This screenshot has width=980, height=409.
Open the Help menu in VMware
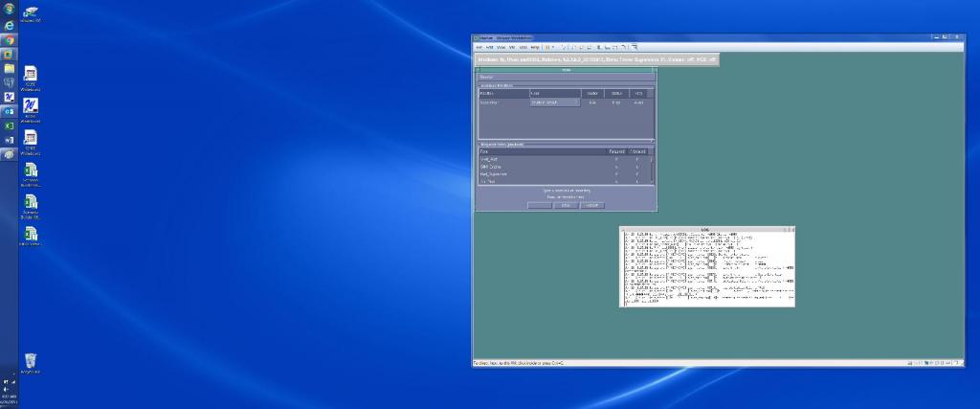click(x=535, y=47)
